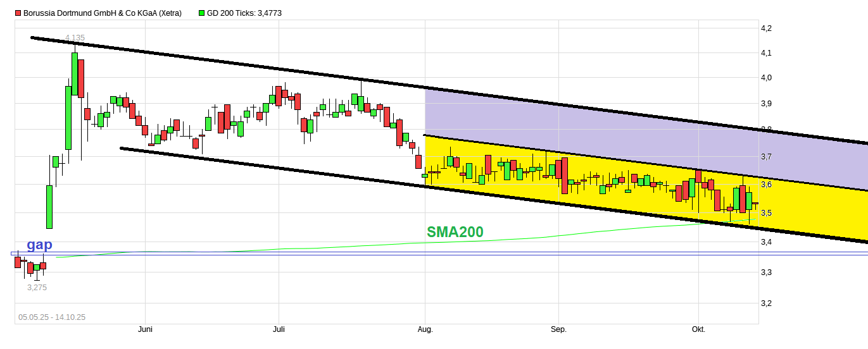Click the Juli month label

click(x=279, y=329)
